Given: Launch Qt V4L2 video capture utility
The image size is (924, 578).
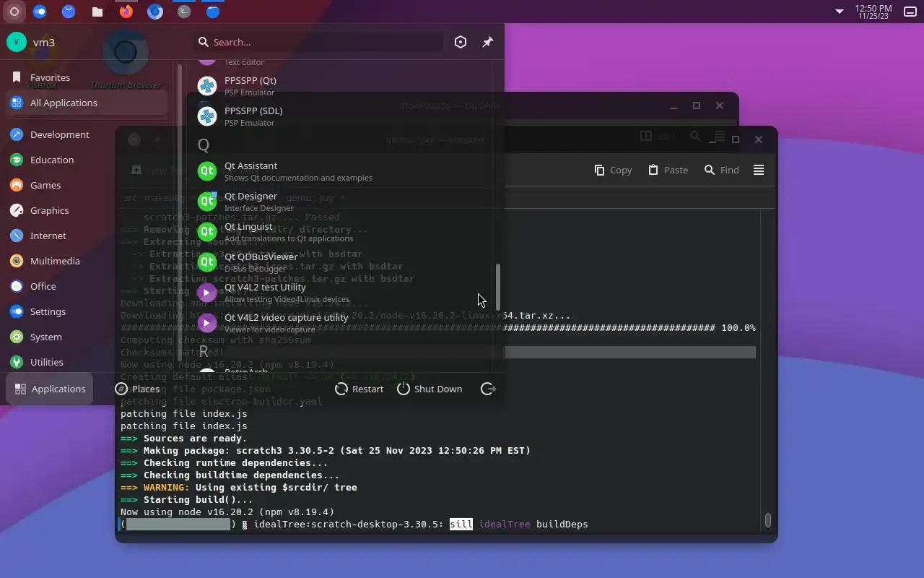Looking at the screenshot, I should pos(339,323).
